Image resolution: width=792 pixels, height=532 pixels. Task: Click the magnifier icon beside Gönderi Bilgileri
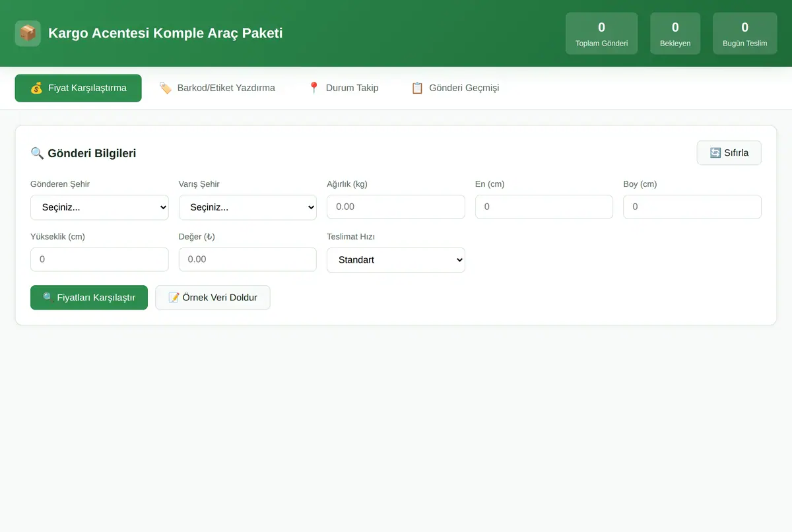37,153
